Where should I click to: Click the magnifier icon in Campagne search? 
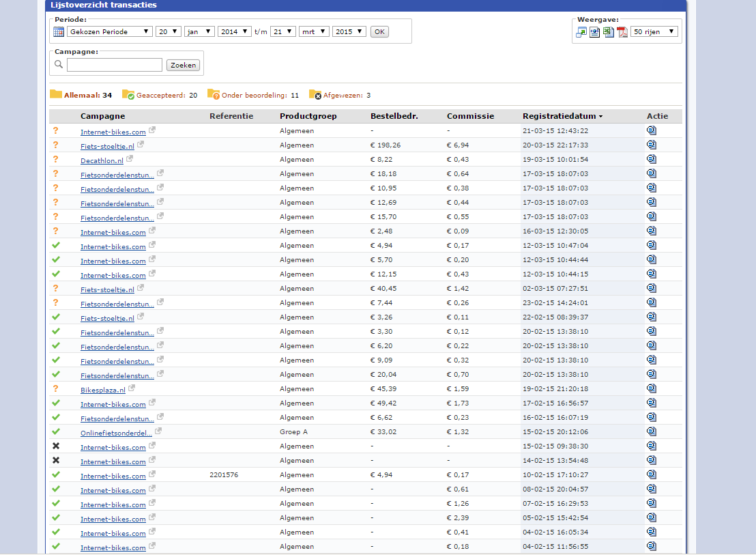pyautogui.click(x=59, y=65)
